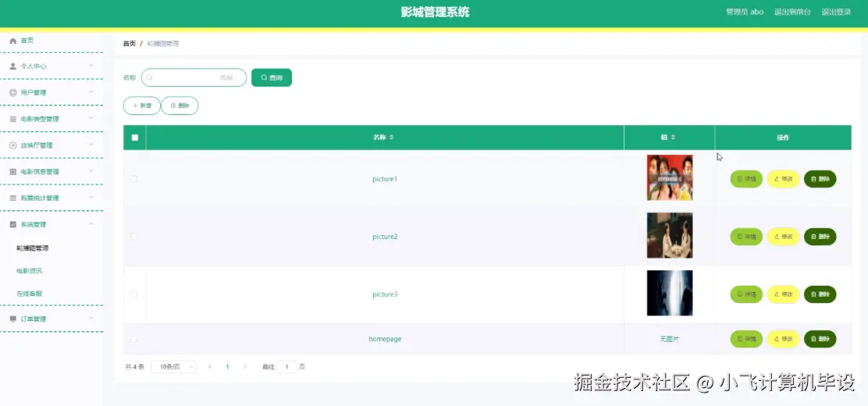Click the picture2 row thumbnail image
The width and height of the screenshot is (868, 406).
(x=669, y=236)
